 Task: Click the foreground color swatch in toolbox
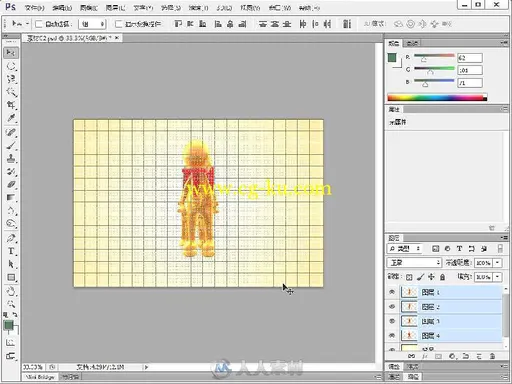8,325
